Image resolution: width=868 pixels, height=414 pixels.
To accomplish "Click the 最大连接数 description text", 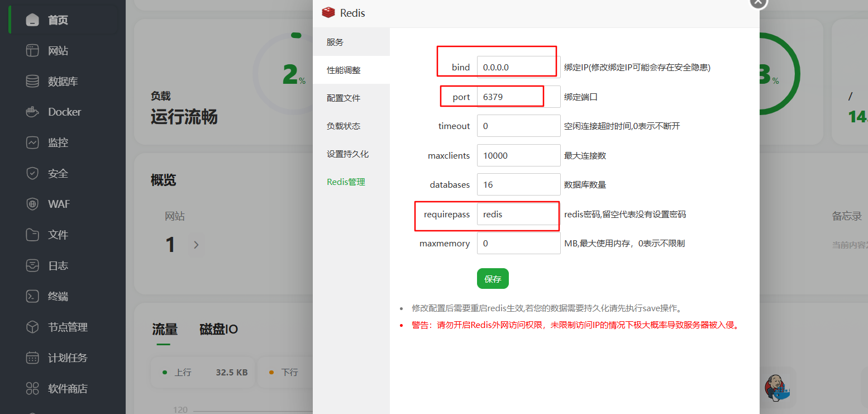I will click(x=585, y=155).
